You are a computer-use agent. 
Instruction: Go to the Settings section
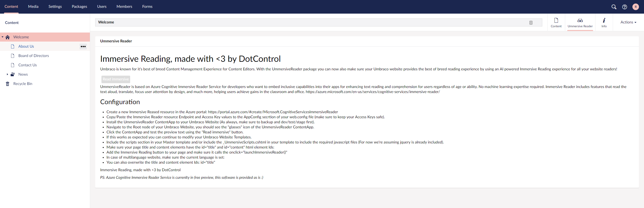[x=55, y=7]
